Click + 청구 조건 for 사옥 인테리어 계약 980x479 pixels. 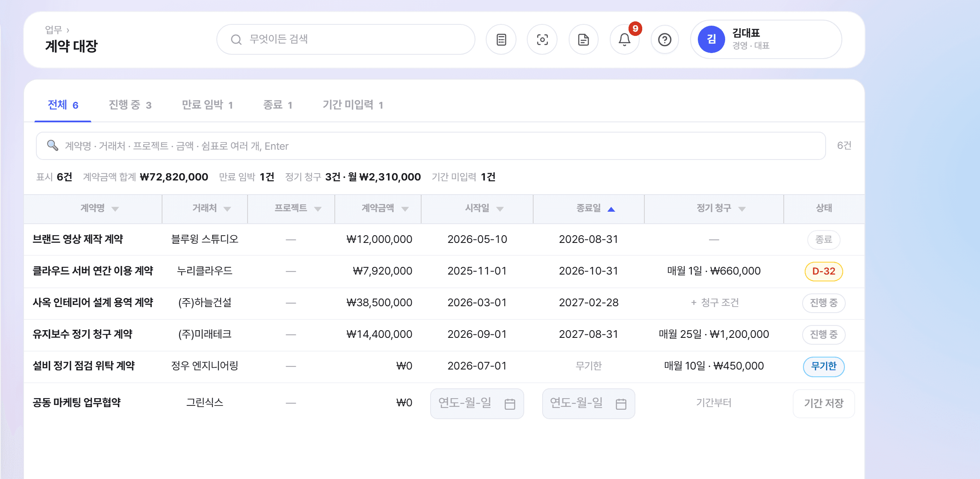point(714,303)
